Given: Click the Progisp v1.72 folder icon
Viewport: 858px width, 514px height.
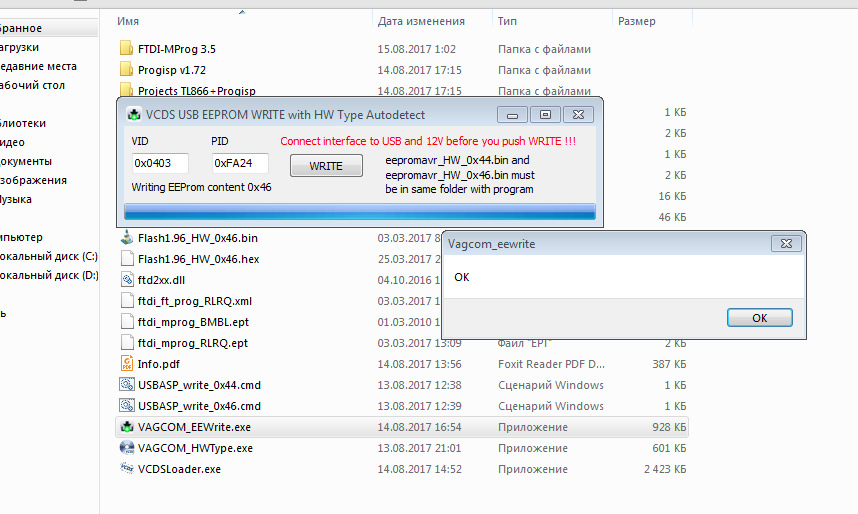Looking at the screenshot, I should [126, 70].
